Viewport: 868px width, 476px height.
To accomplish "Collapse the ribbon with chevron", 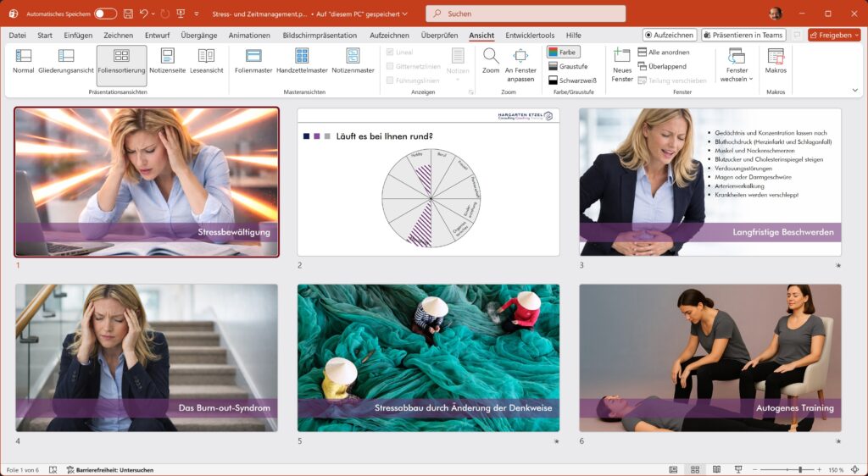I will click(x=854, y=90).
